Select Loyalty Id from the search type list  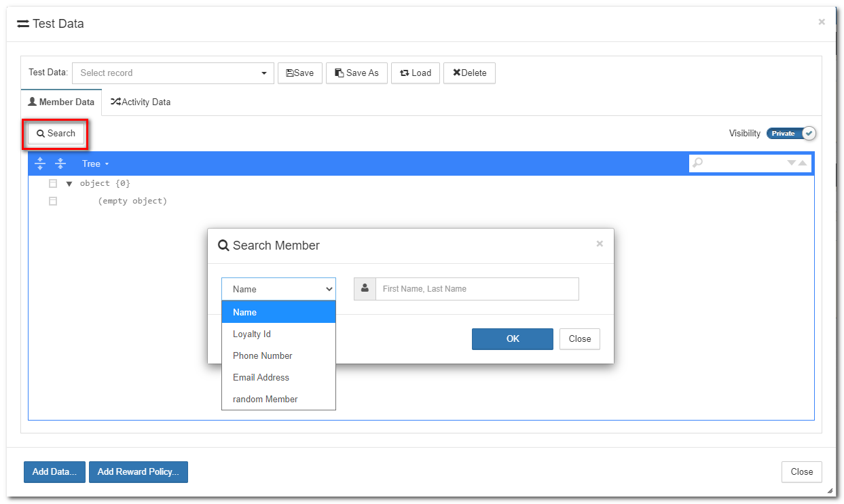click(252, 334)
